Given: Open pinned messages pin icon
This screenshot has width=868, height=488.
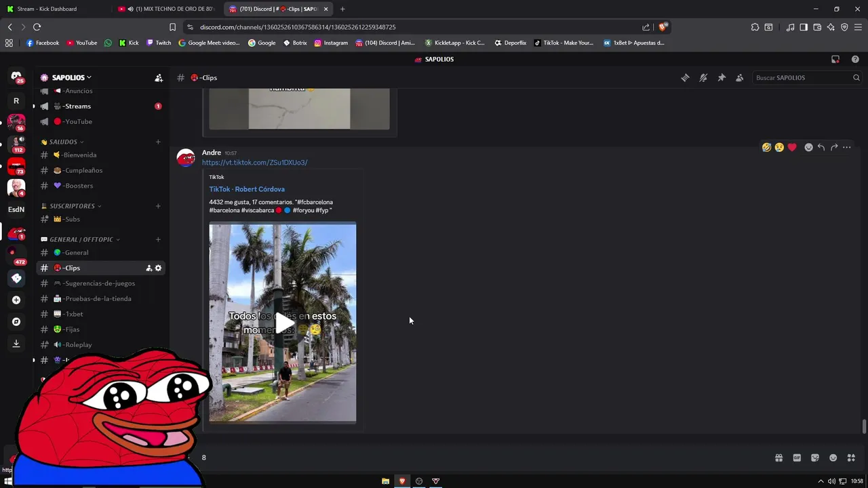Looking at the screenshot, I should [x=722, y=78].
